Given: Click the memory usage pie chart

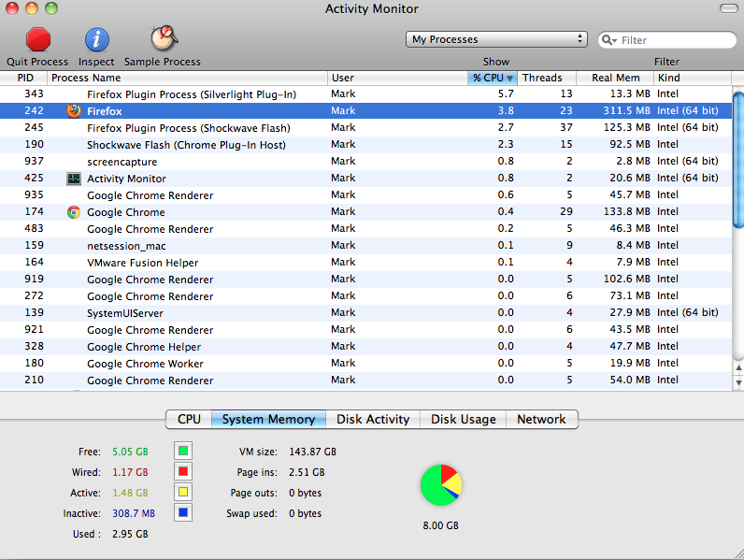Looking at the screenshot, I should point(441,485).
